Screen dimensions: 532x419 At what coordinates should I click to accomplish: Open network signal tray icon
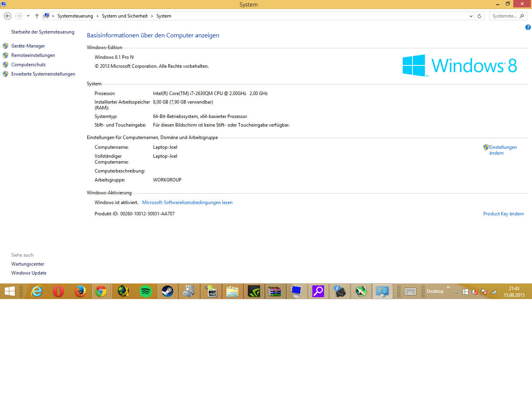point(493,292)
